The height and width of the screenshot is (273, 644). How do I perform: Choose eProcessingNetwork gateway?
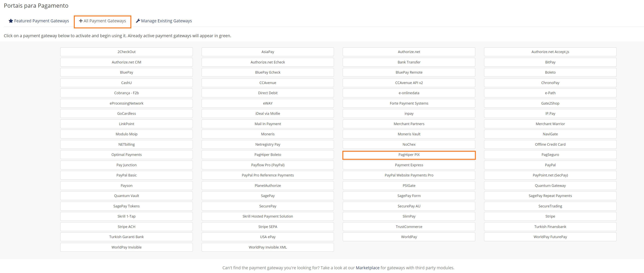click(126, 103)
